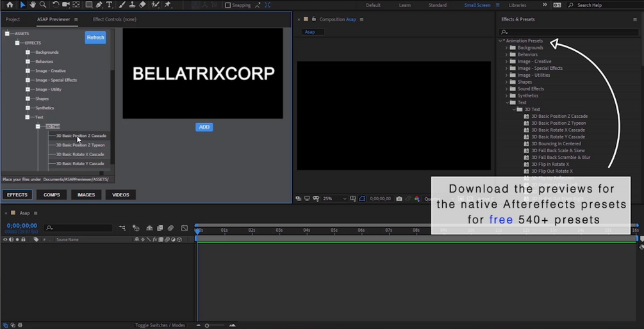Screen dimensions: 644x329
Task: Select the Brush tool
Action: 122,5
